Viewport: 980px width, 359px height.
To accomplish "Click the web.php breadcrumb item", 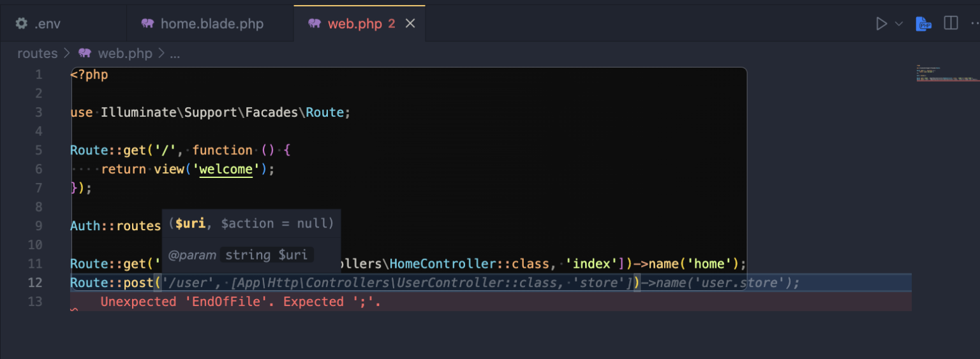I will (x=125, y=54).
